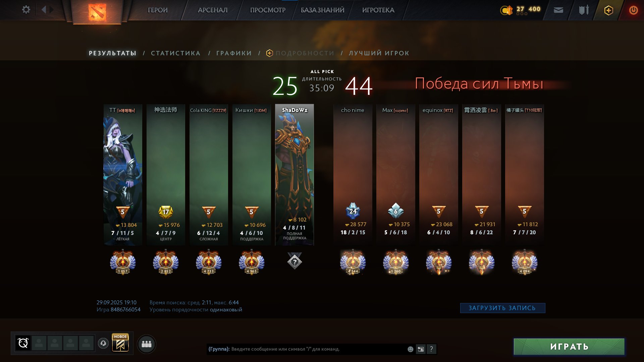Click the Dota 2 logo home button
Viewport: 644px width, 362px height.
point(97,12)
